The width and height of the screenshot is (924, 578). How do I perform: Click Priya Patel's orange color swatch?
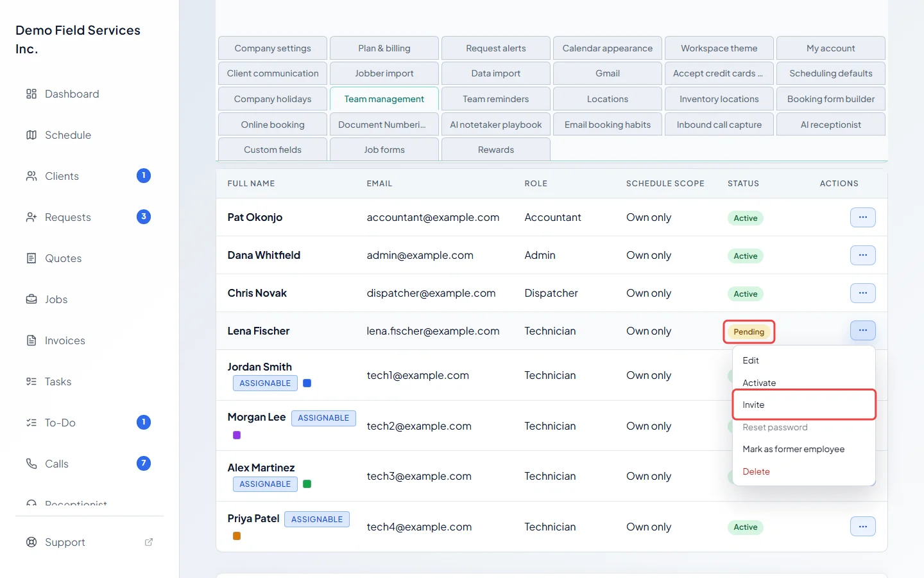(237, 536)
